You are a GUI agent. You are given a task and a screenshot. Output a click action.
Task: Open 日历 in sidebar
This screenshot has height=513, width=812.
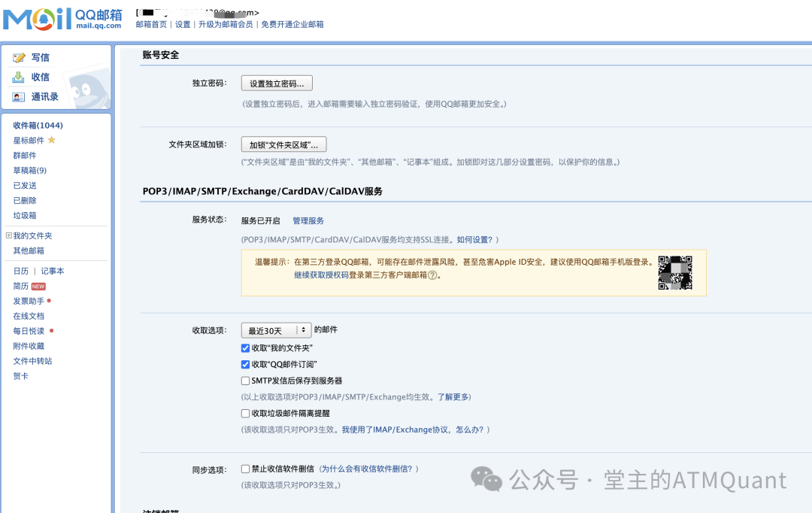tap(21, 271)
